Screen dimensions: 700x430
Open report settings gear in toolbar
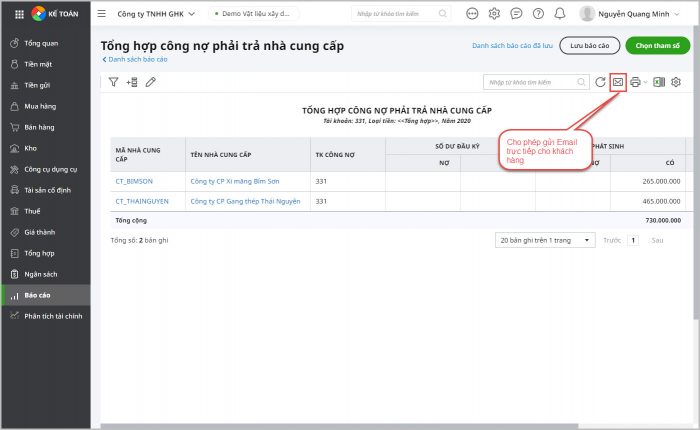pos(676,82)
